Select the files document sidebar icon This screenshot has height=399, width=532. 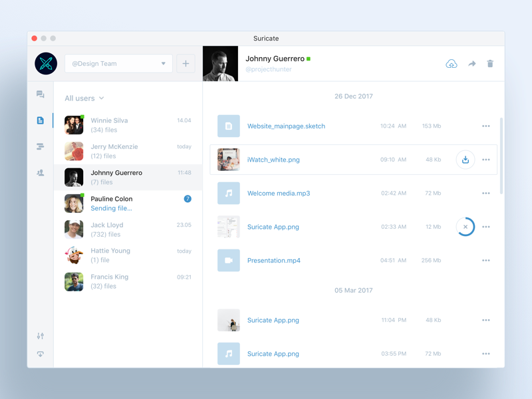click(x=40, y=120)
